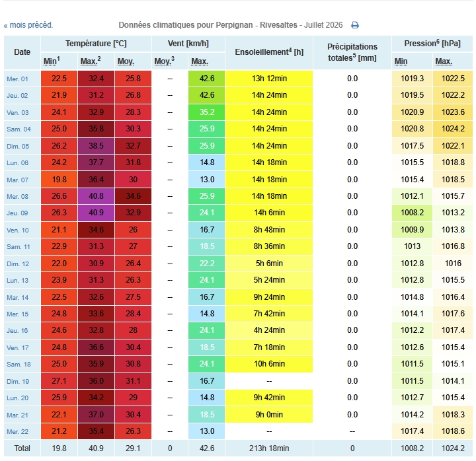Select the 22.2 wind max on Dim. 12

[207, 264]
